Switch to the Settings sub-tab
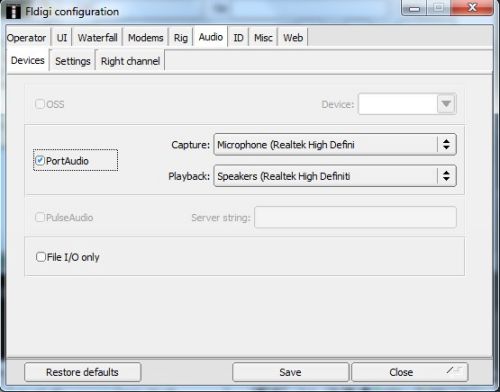This screenshot has height=392, width=500. [x=73, y=61]
